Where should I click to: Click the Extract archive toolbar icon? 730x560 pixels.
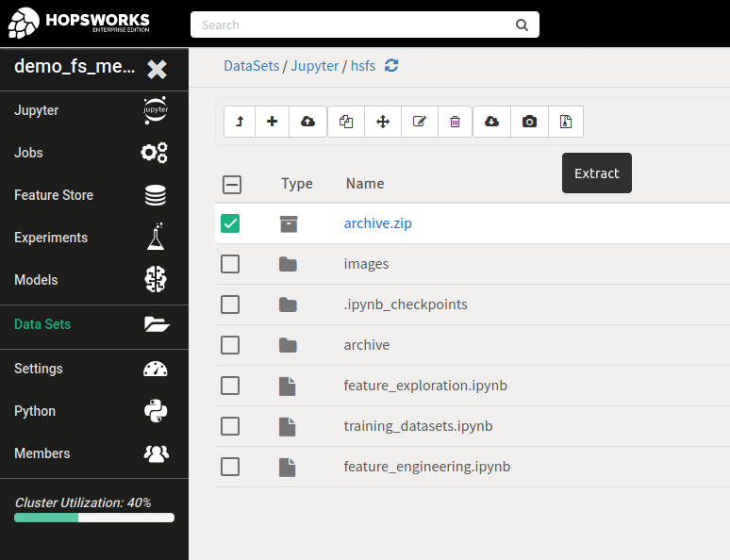tap(565, 122)
